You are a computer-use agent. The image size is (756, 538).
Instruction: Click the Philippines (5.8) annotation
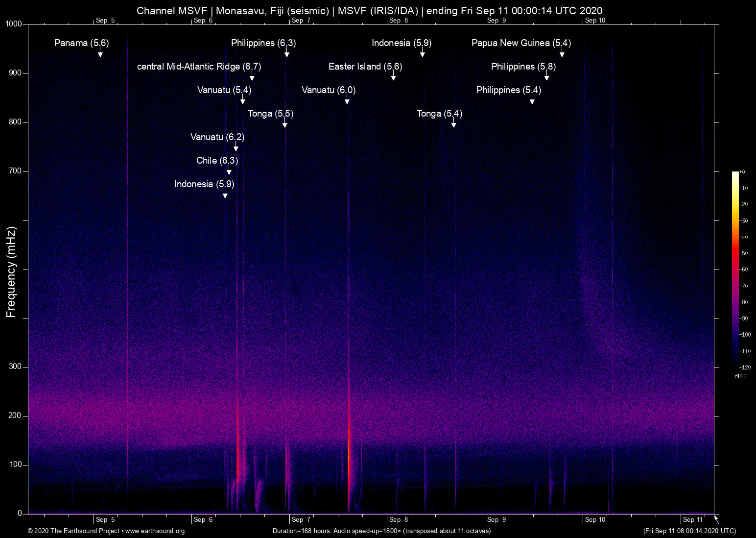tap(523, 66)
